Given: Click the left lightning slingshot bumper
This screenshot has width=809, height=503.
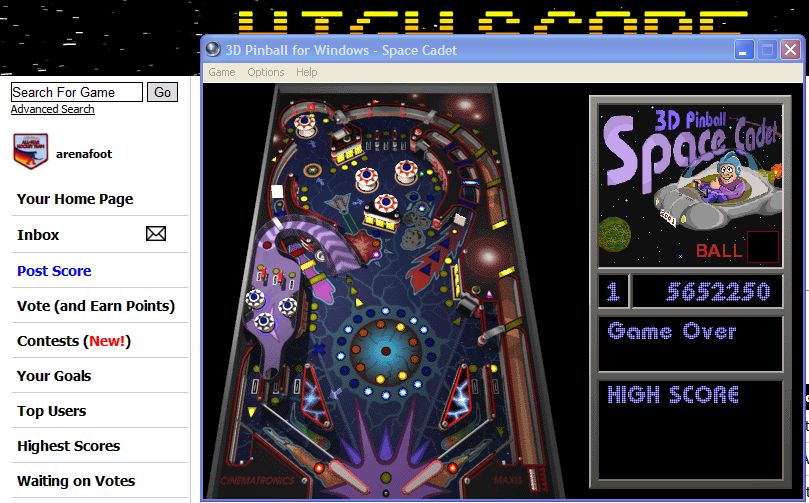Looking at the screenshot, I should [315, 396].
